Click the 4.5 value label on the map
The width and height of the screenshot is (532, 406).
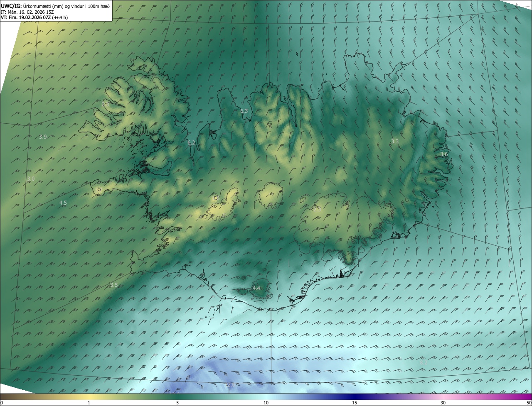point(63,203)
